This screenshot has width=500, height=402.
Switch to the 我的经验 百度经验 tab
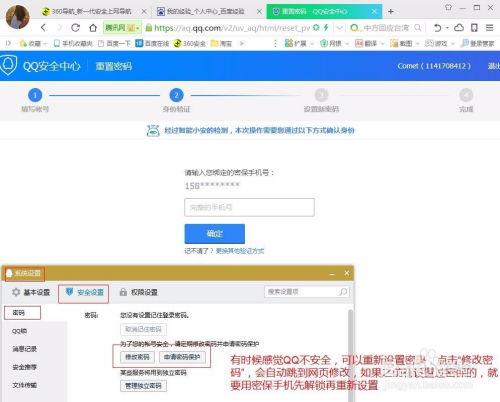click(206, 11)
